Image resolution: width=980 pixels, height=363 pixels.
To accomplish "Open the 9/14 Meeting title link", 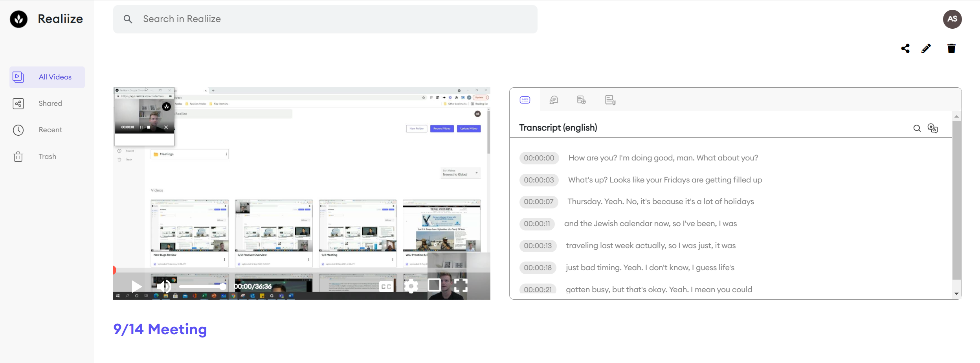I will 160,329.
